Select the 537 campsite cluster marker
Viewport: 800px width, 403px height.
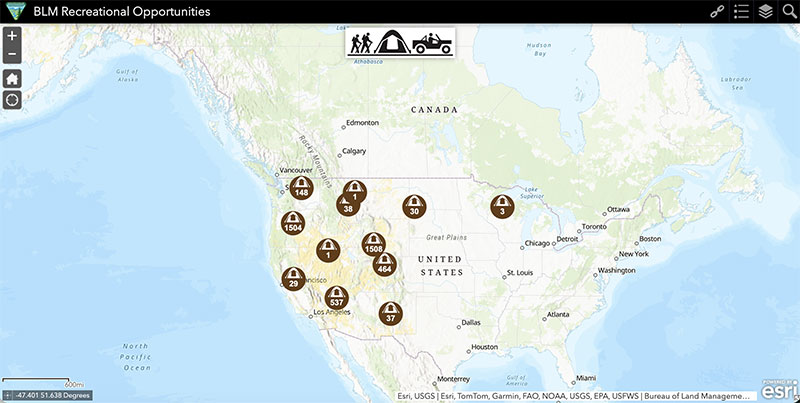pos(337,298)
